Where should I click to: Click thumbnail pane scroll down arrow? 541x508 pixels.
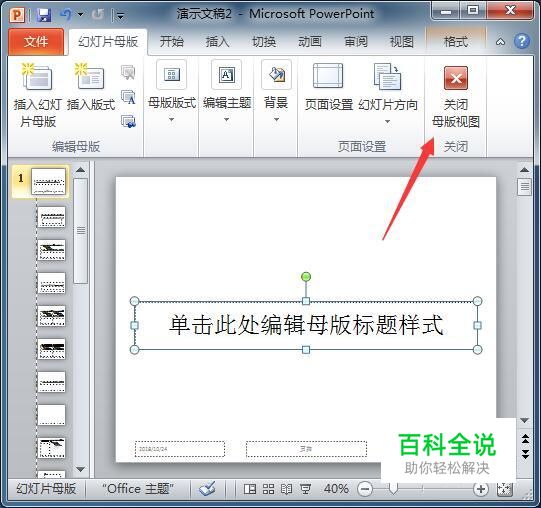[x=80, y=469]
